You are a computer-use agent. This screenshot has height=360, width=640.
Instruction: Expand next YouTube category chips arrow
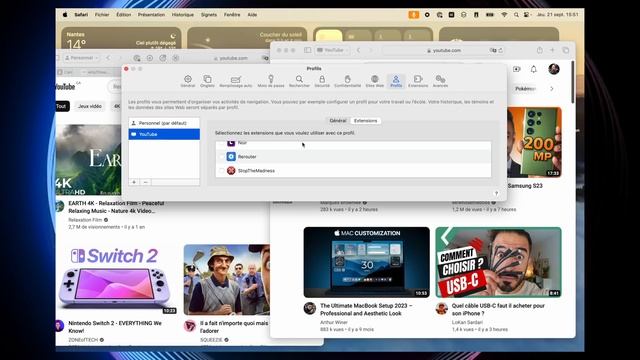(552, 89)
